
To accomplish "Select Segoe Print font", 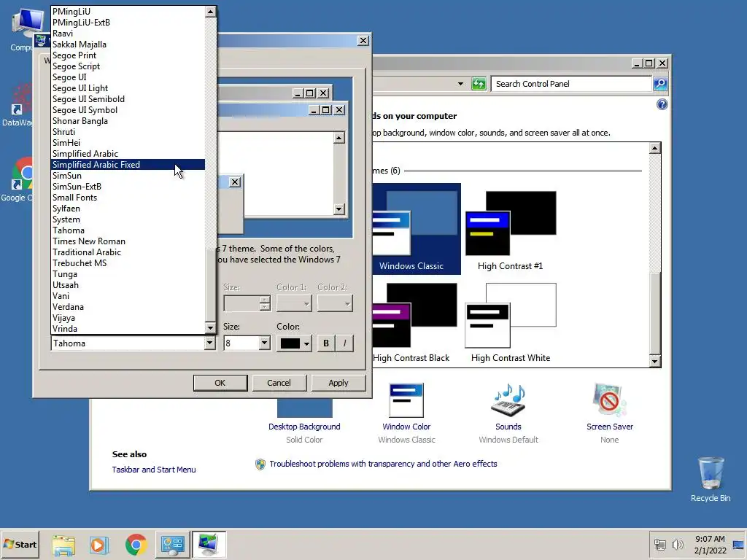I will [128, 55].
